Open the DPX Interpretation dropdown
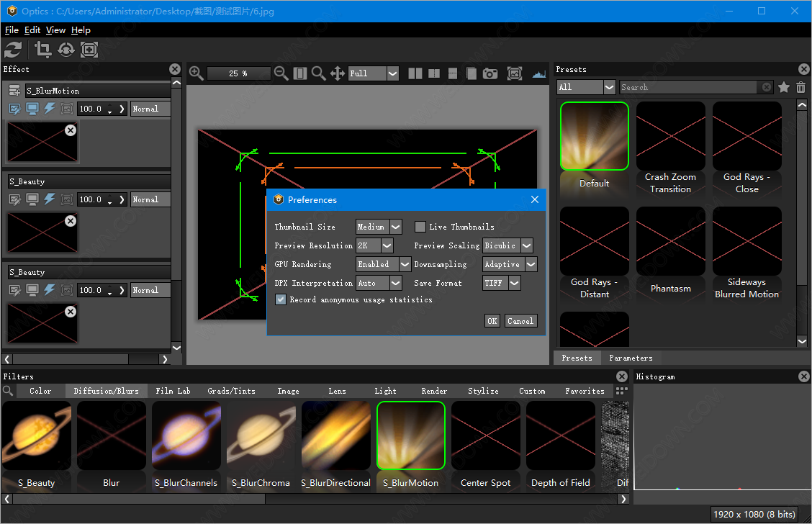This screenshot has height=524, width=812. click(379, 283)
